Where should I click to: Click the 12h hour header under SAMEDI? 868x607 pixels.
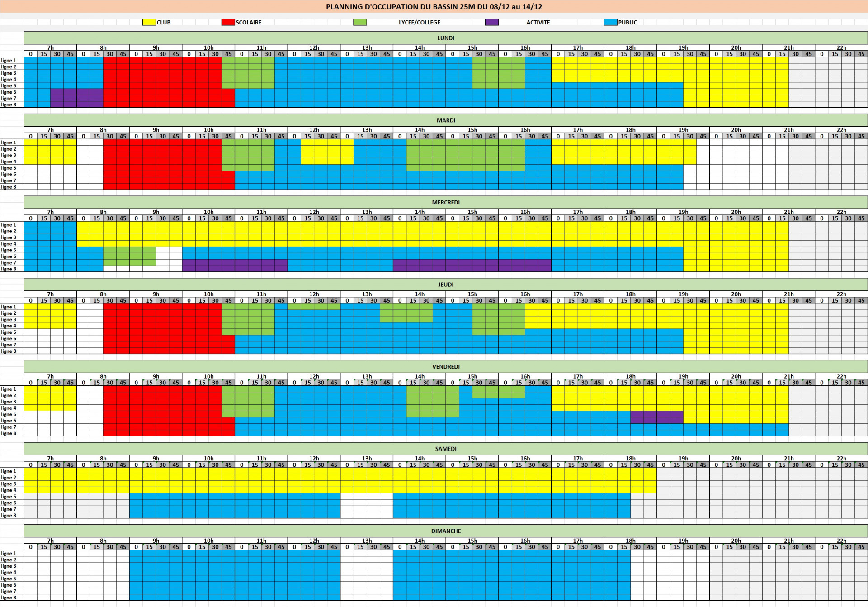click(314, 458)
